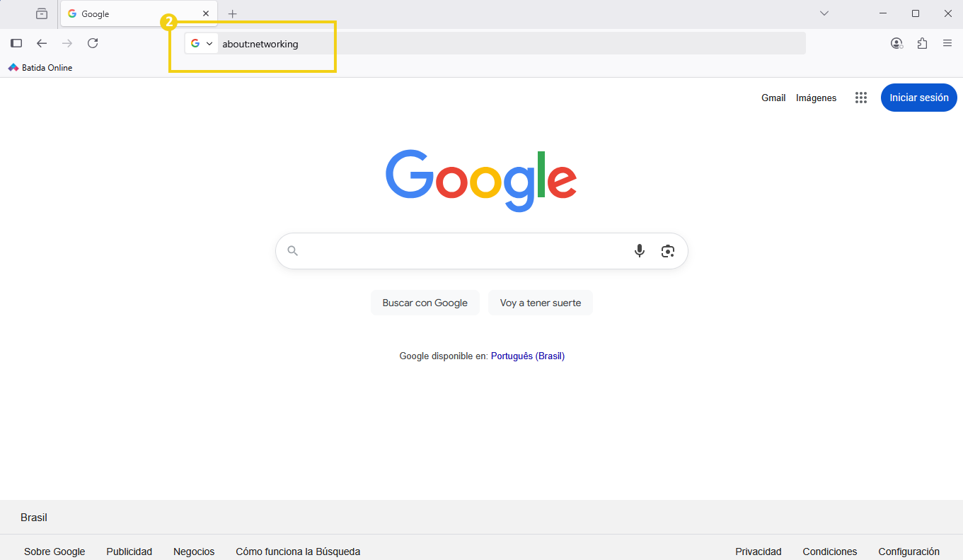The width and height of the screenshot is (963, 560).
Task: Click Buscar con Google
Action: pyautogui.click(x=425, y=302)
